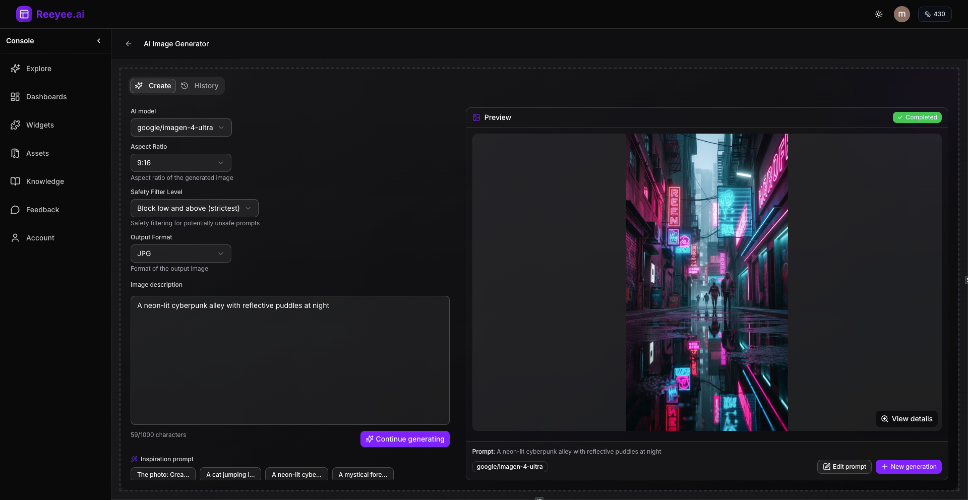
Task: Open the credits balance badge showing 439
Action: (935, 14)
